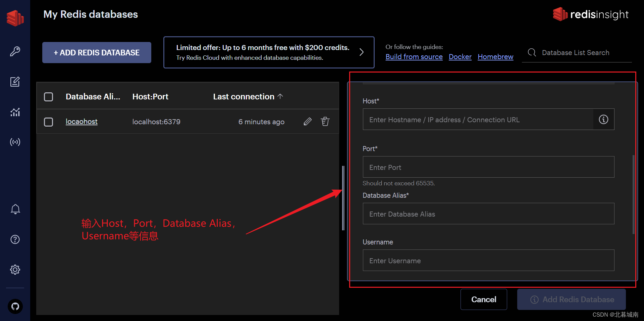Screen dimensions: 644x321
Task: Click the info icon in the Host field
Action: (x=603, y=119)
